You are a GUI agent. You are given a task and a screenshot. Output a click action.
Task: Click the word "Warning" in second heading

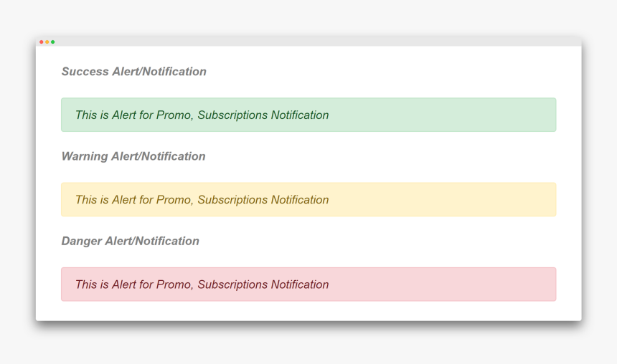coord(85,156)
